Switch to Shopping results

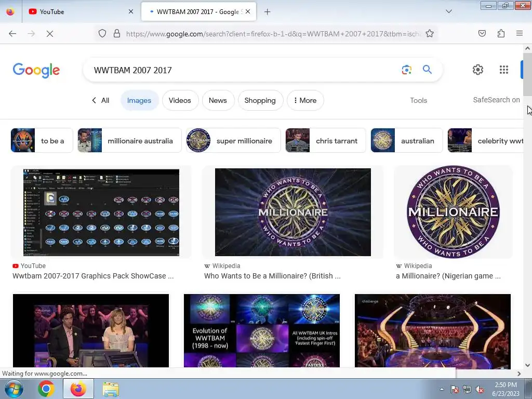[x=260, y=100]
